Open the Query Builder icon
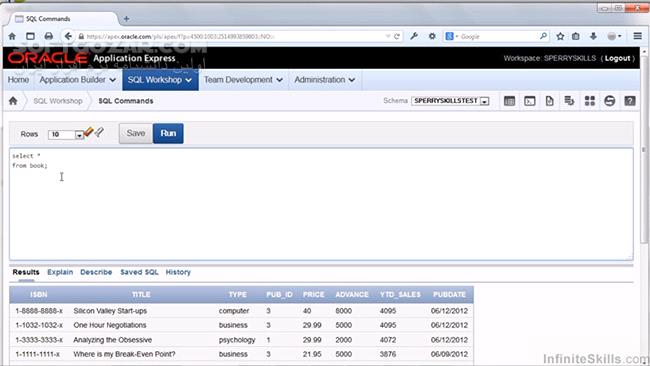 tap(569, 101)
